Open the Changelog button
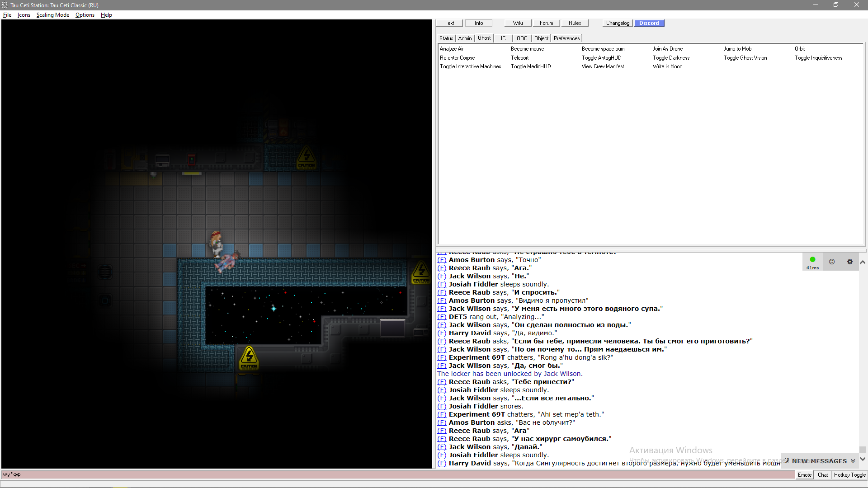 pos(618,23)
